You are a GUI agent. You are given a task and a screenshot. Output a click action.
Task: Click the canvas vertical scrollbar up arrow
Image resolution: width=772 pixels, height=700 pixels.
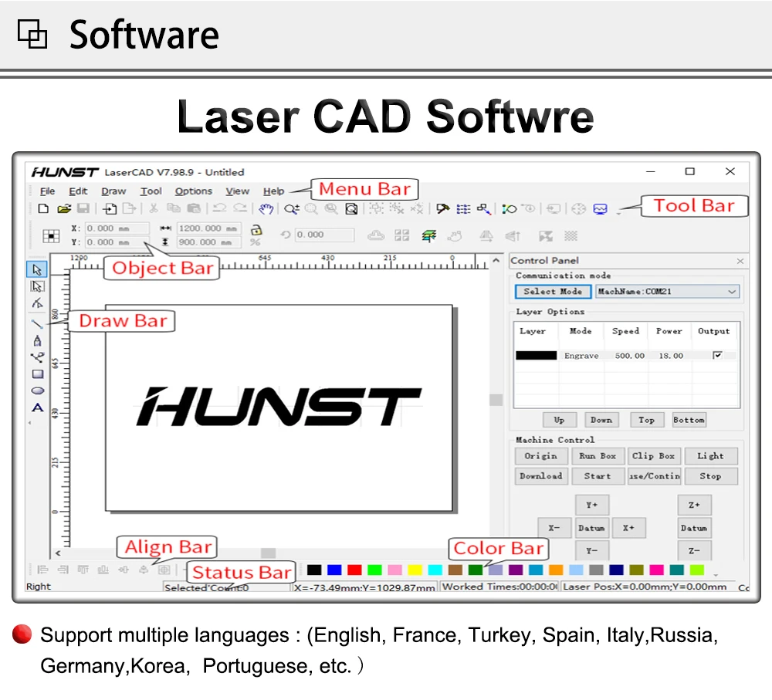tap(496, 260)
